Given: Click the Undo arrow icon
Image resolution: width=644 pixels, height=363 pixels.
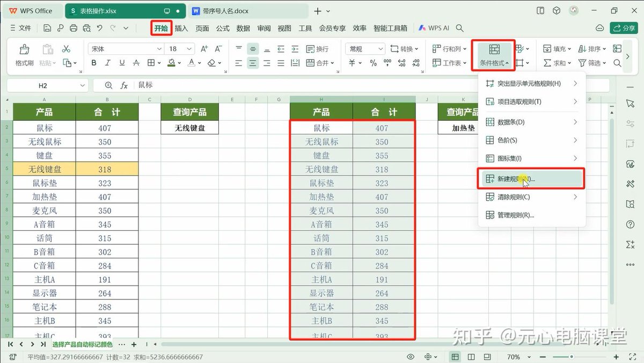Looking at the screenshot, I should coord(100,28).
